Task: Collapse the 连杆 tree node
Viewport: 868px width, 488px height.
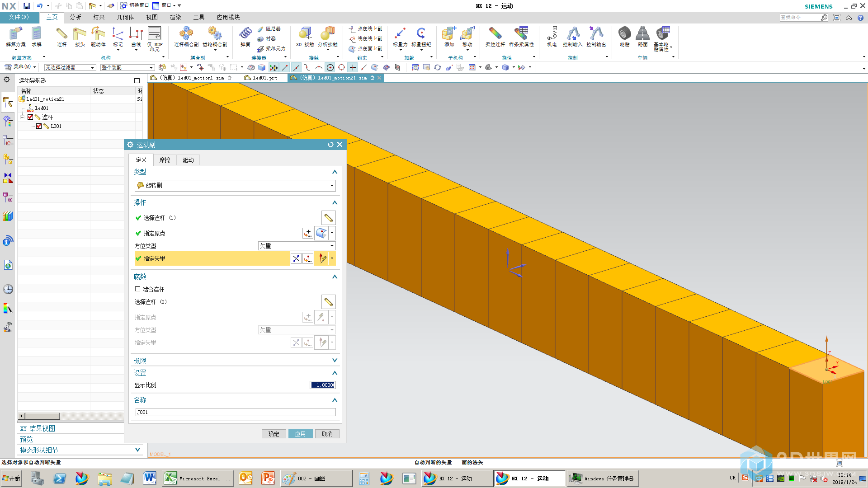Action: click(23, 117)
